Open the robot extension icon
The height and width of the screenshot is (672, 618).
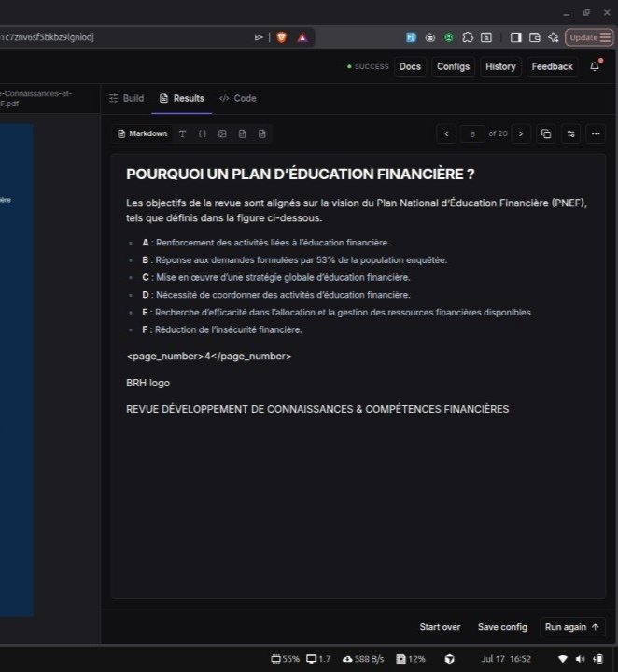coord(429,37)
